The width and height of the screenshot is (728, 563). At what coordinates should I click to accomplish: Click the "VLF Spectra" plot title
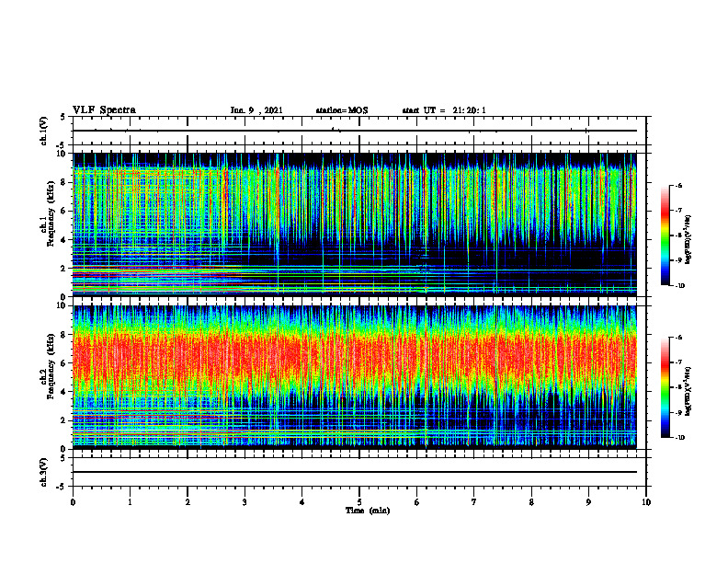click(104, 110)
